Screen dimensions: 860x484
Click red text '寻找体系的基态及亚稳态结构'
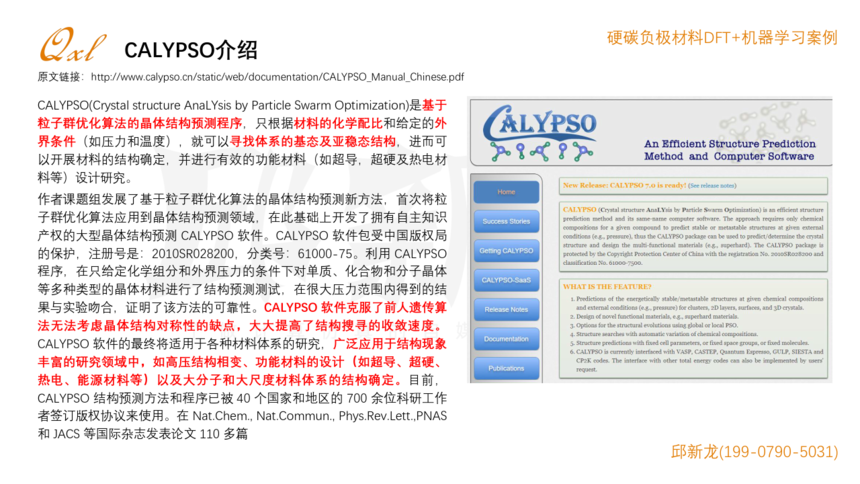[x=313, y=142]
